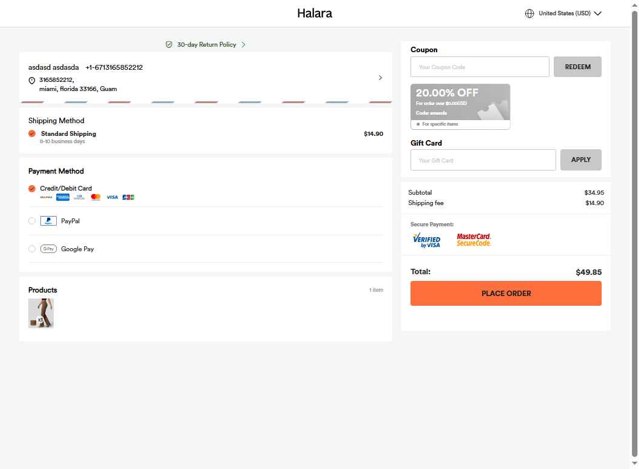Click the APPLY gift card button
This screenshot has width=639, height=469.
[x=580, y=160]
